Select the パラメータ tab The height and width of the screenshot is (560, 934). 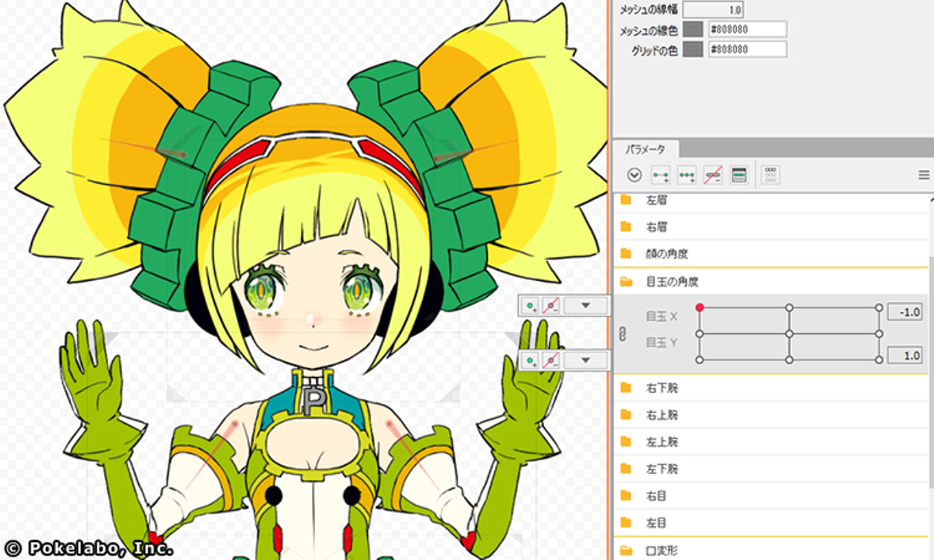point(645,150)
